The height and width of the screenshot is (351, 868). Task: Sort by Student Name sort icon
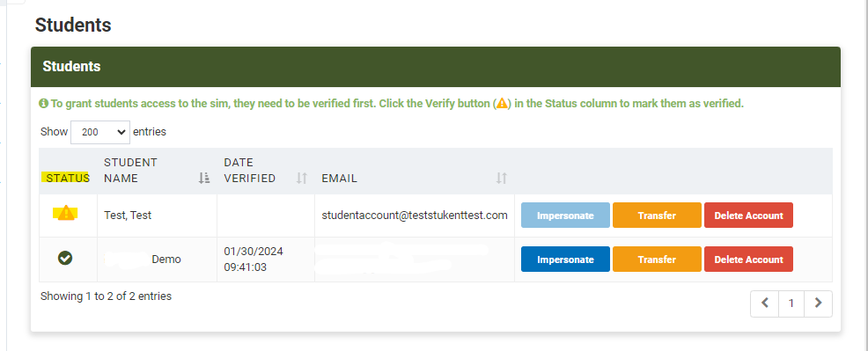204,178
